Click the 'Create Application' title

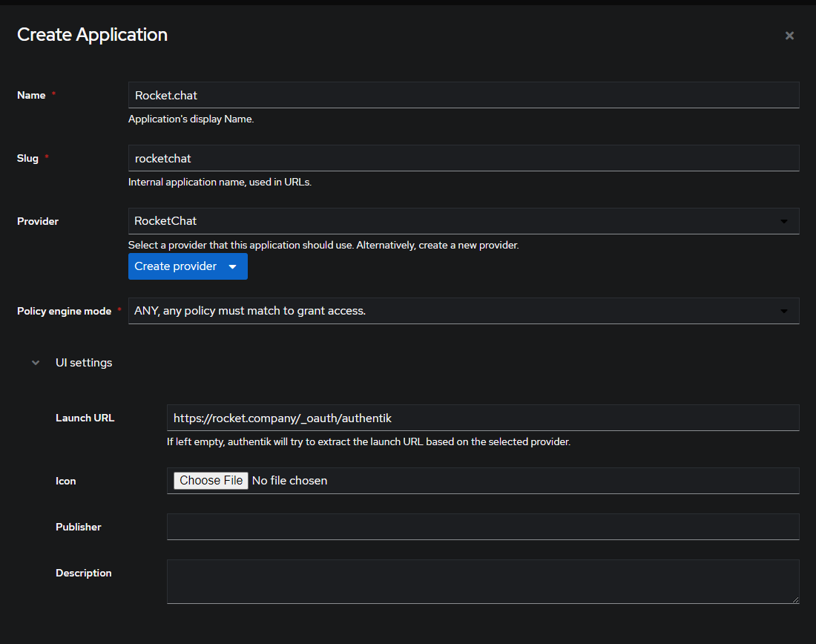click(x=92, y=35)
